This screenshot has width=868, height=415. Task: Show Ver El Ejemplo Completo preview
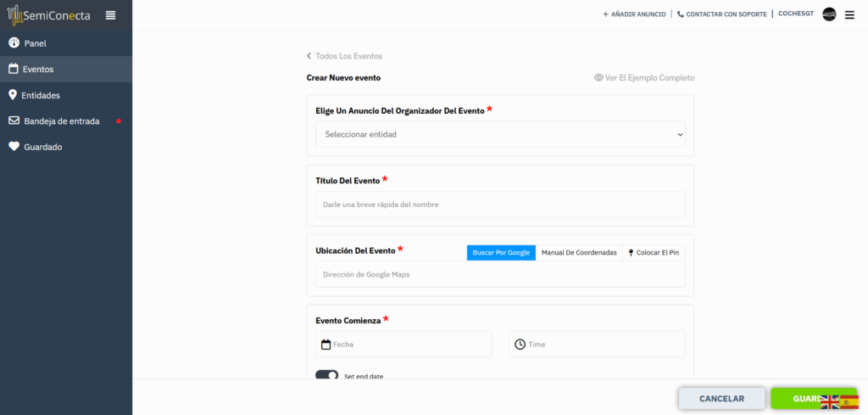(x=644, y=78)
